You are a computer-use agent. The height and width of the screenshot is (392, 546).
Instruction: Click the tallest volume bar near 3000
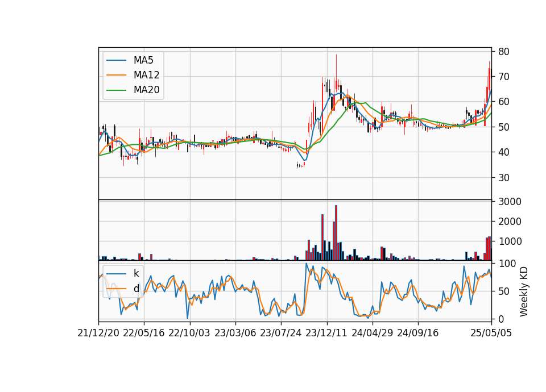336,233
